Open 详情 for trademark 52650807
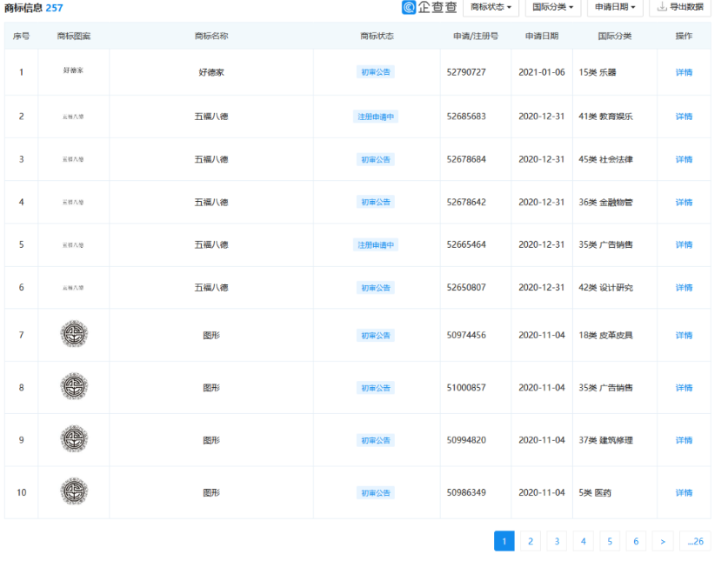The width and height of the screenshot is (728, 561). point(684,288)
